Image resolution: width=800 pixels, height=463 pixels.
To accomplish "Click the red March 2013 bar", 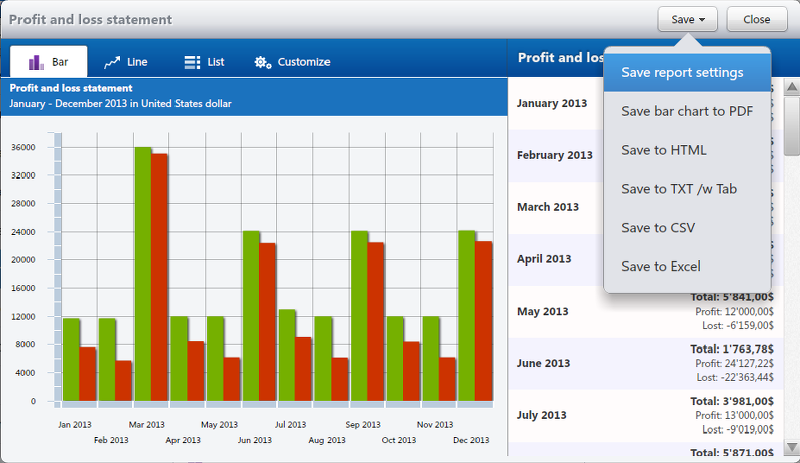I will point(159,277).
